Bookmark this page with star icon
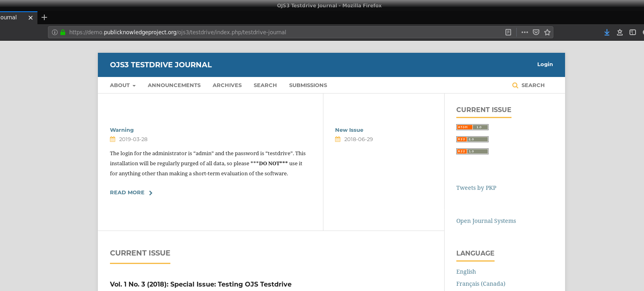644x291 pixels. tap(547, 32)
